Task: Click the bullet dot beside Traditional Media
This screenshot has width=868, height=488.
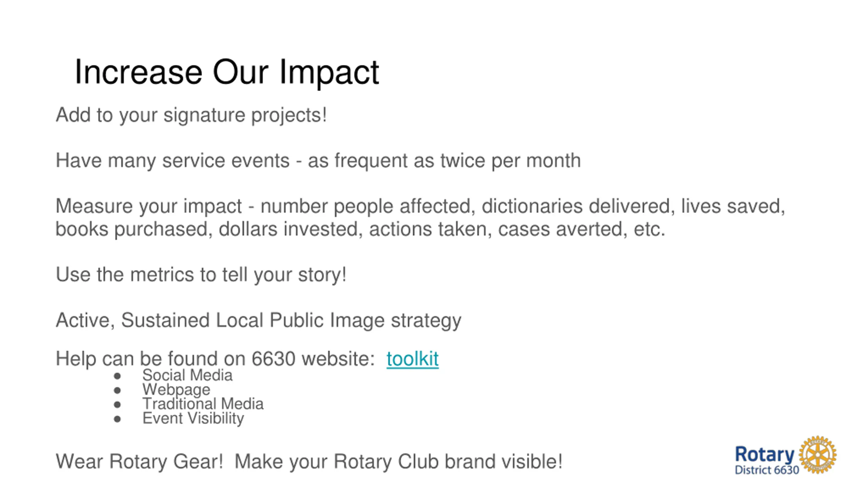Action: click(117, 405)
